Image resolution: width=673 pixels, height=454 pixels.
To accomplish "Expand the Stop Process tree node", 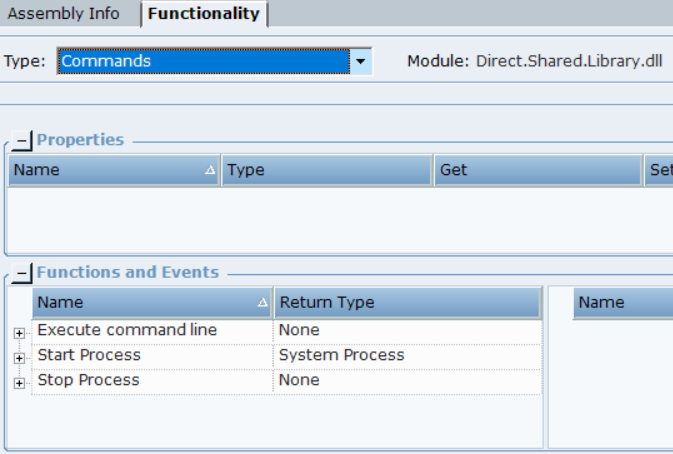I will click(20, 382).
